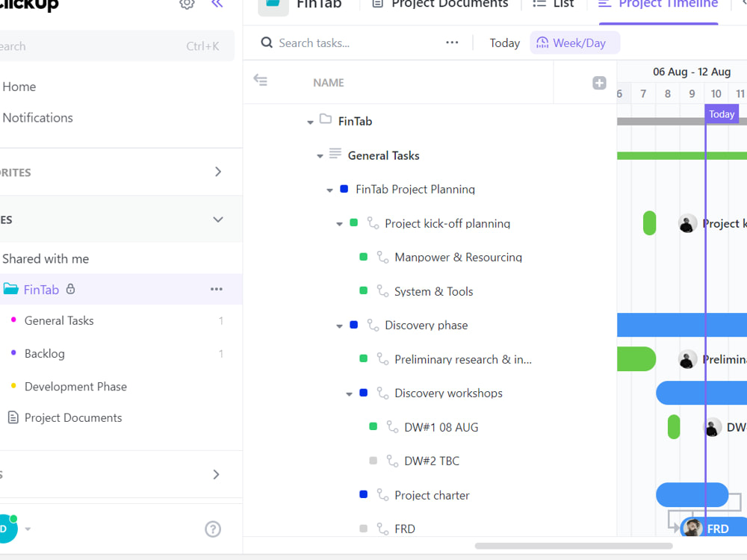Open the General Tasks list in the sidebar
This screenshot has width=747, height=560.
(x=59, y=320)
